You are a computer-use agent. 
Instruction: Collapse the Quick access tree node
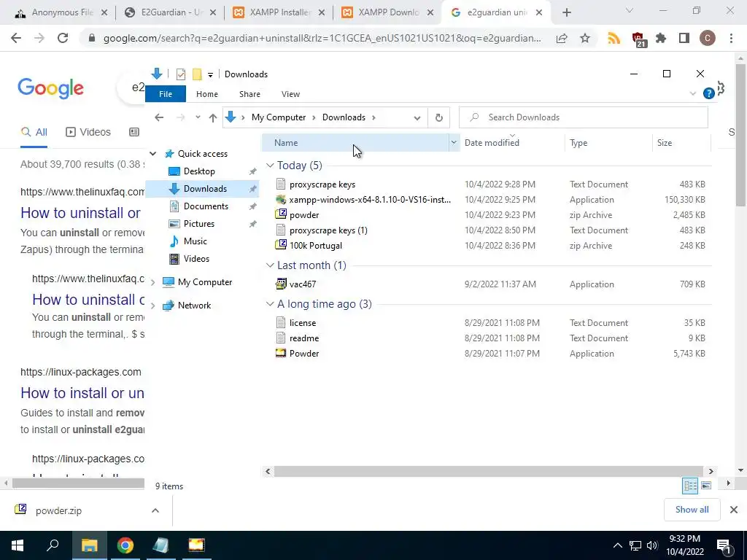[x=153, y=154]
